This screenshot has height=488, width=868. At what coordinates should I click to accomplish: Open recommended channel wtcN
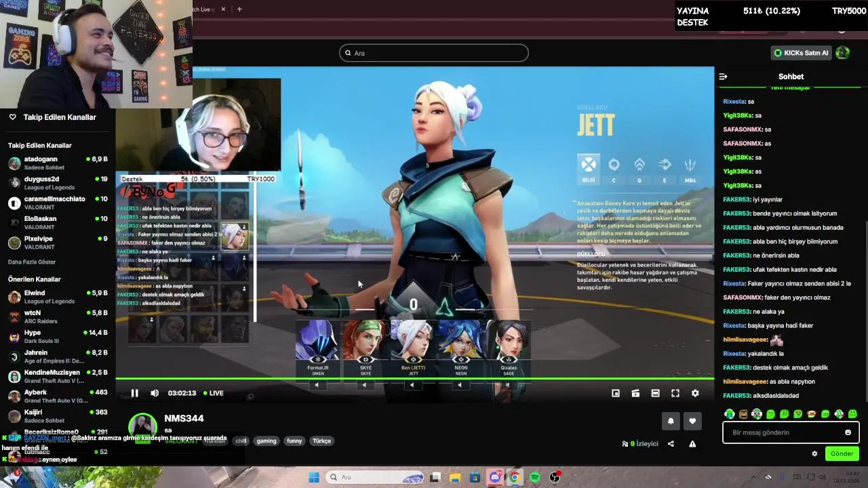pyautogui.click(x=58, y=317)
